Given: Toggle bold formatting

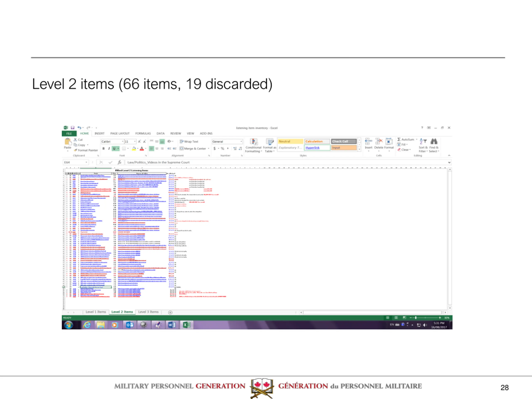Looking at the screenshot, I should (104, 149).
